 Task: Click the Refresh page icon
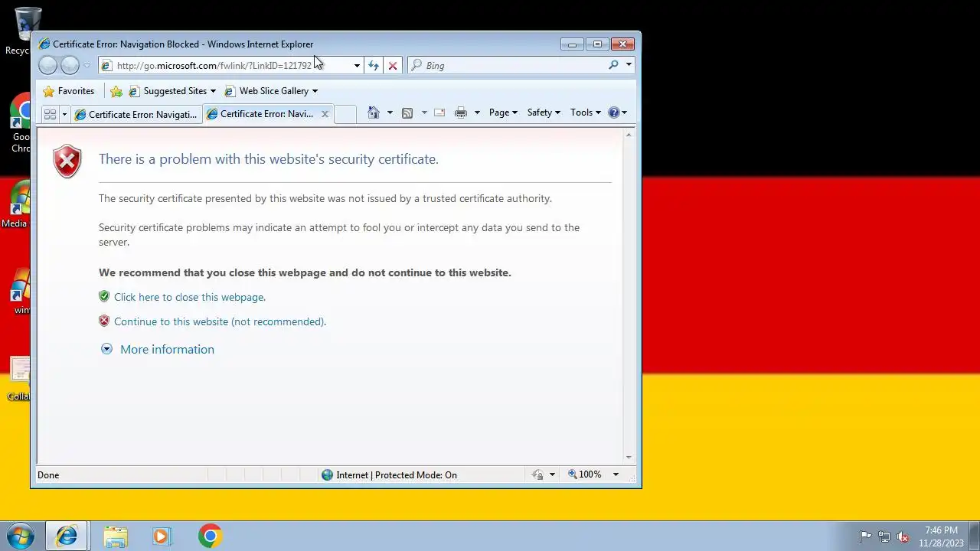click(x=373, y=66)
